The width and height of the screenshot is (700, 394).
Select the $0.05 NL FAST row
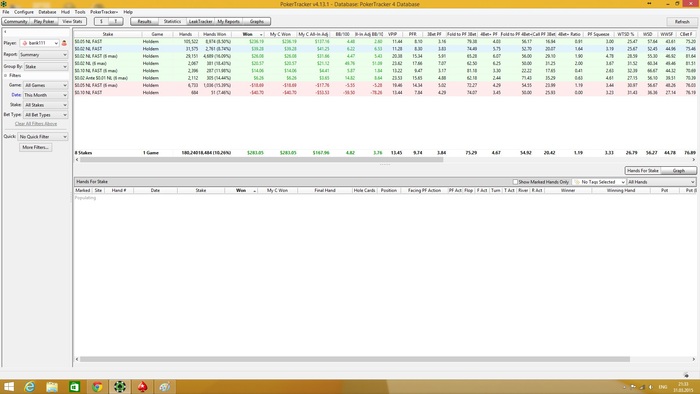click(385, 41)
